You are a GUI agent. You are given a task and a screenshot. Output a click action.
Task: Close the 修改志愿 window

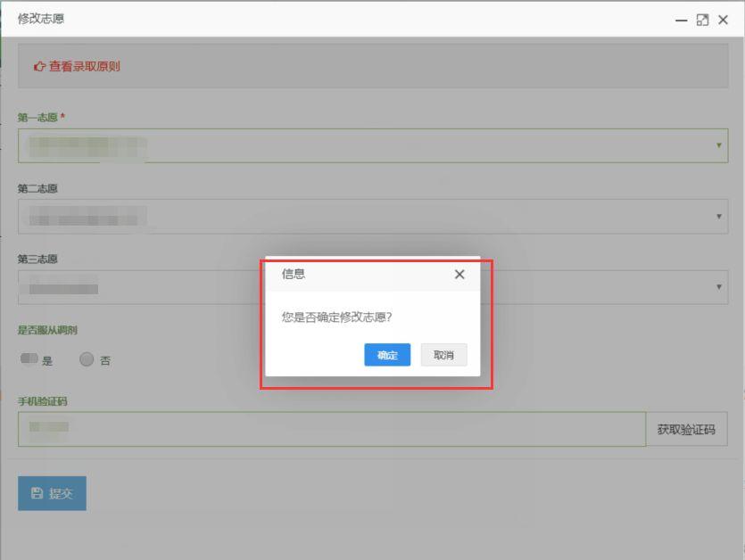[x=724, y=20]
